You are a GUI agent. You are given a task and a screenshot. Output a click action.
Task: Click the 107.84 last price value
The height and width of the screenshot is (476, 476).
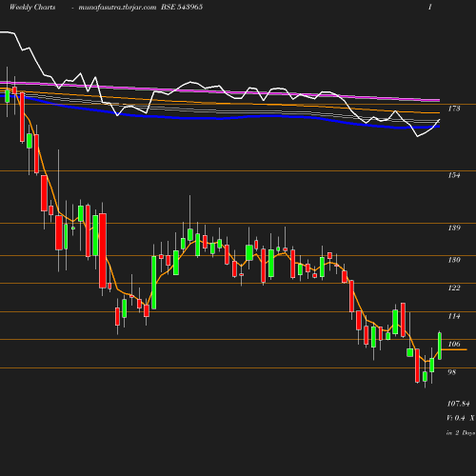click(x=458, y=404)
